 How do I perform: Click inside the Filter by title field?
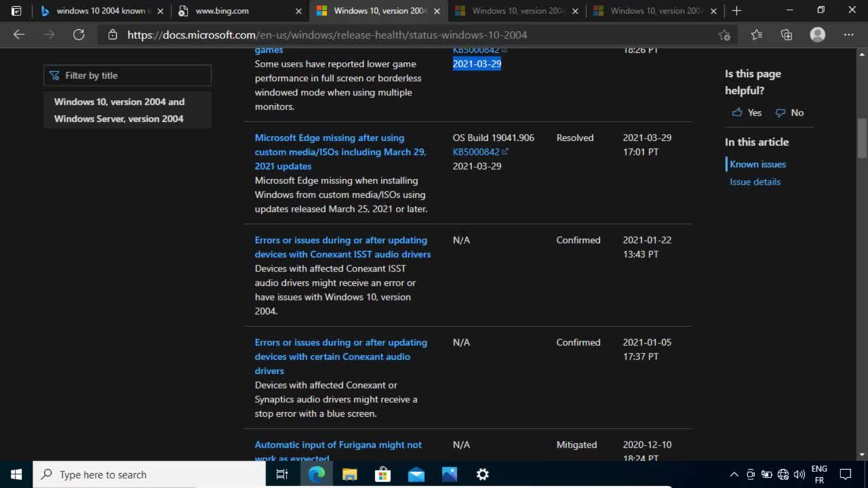[127, 75]
